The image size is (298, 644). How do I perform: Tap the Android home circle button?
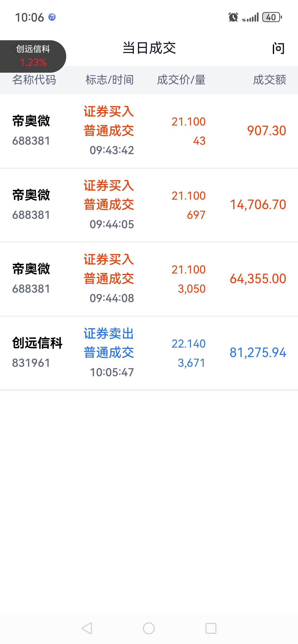click(x=149, y=628)
